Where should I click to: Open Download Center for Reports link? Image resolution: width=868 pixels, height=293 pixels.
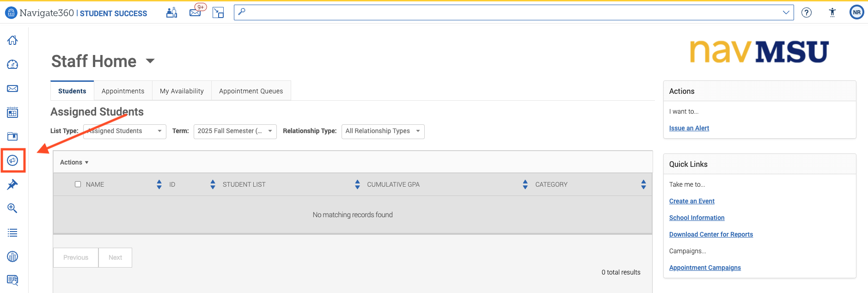coord(711,234)
